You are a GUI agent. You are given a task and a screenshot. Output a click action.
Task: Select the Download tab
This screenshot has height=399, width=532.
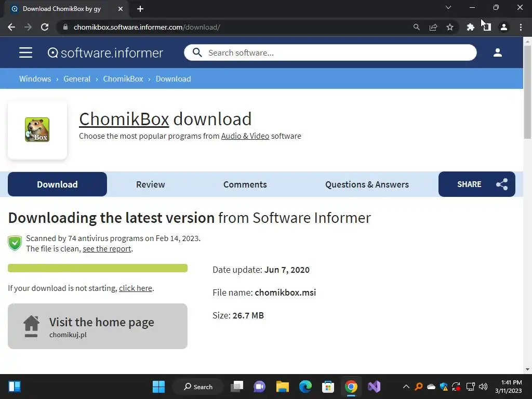point(57,184)
